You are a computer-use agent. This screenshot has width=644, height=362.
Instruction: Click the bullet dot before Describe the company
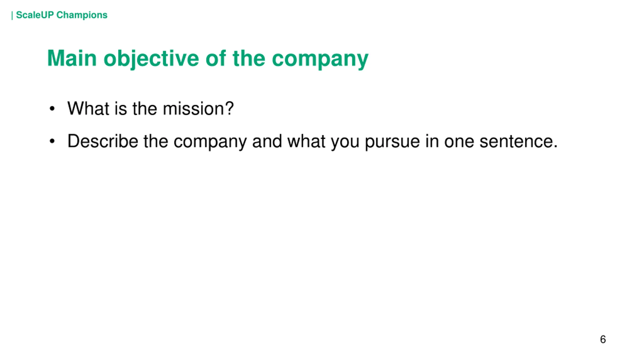(52, 141)
